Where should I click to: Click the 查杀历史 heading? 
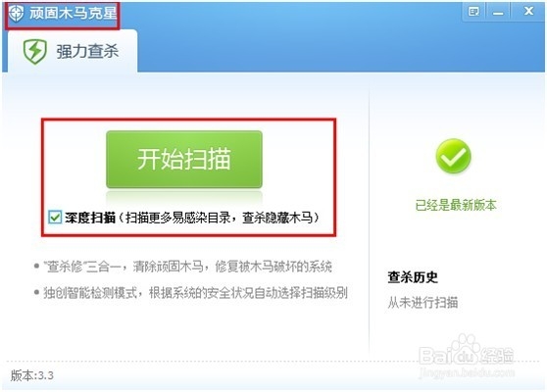(x=413, y=277)
